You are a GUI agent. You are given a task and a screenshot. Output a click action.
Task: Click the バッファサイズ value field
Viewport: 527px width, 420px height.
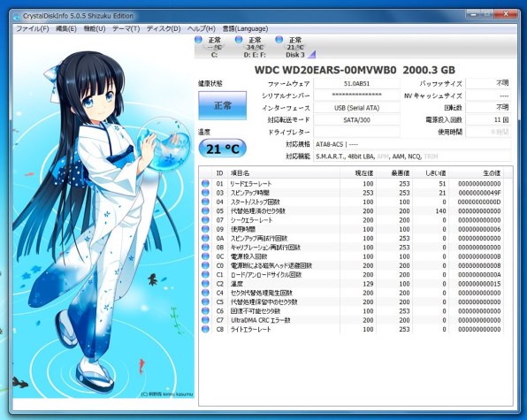(488, 84)
